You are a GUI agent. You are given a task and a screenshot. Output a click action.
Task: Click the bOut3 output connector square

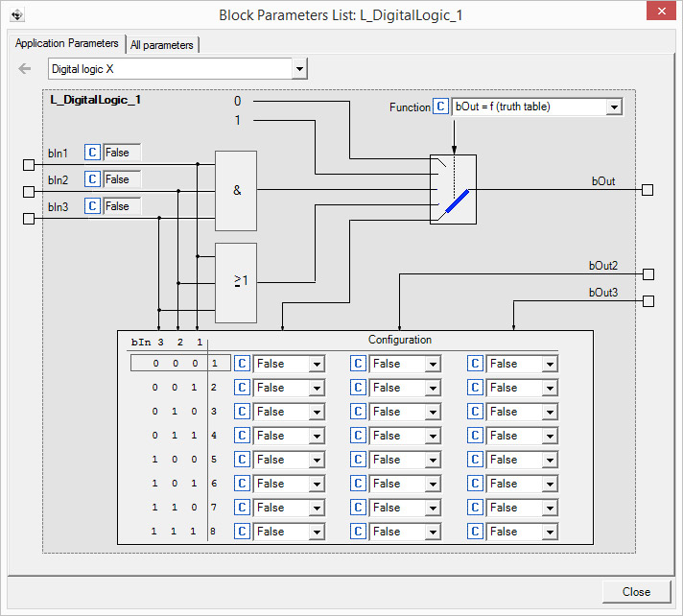648,301
